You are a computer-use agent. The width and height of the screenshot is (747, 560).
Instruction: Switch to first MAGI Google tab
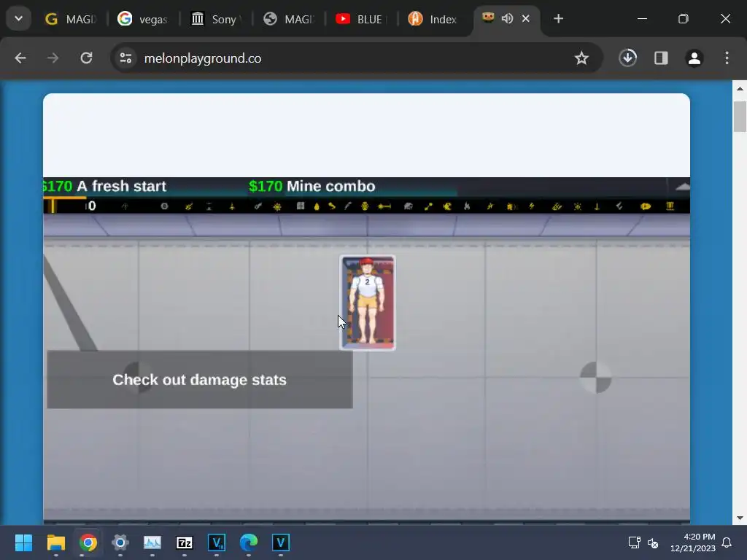click(x=71, y=19)
